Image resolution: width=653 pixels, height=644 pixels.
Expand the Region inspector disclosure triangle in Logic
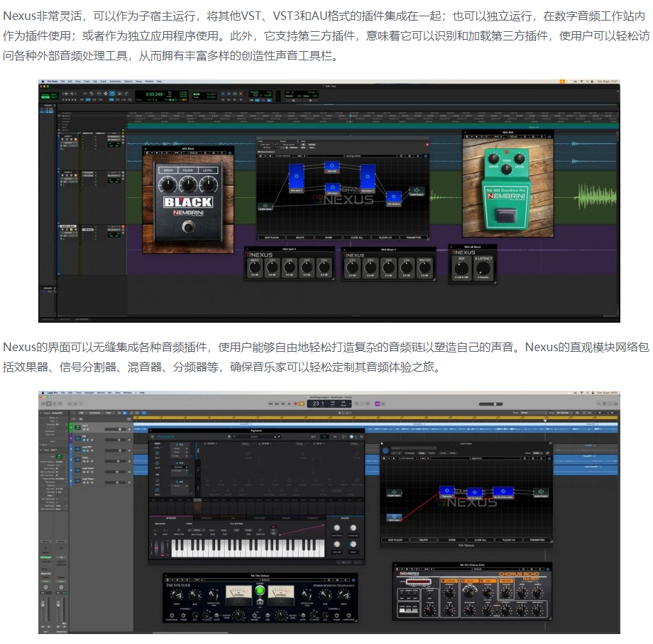click(x=41, y=413)
